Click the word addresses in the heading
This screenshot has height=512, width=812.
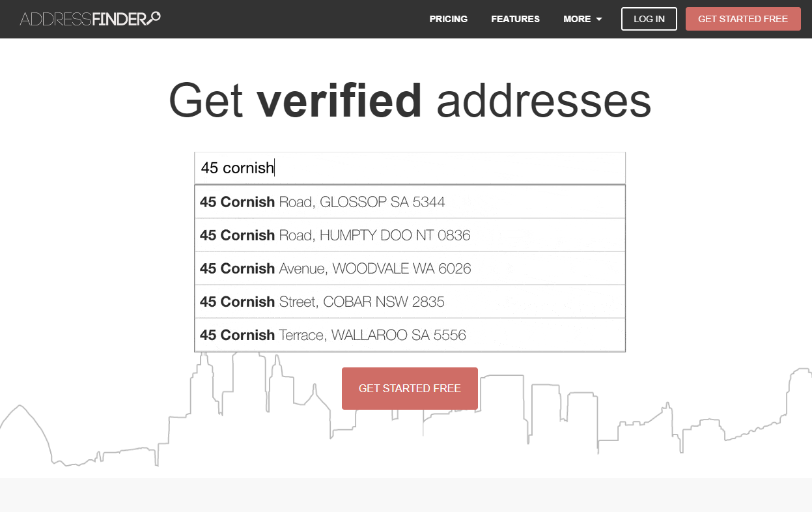544,100
